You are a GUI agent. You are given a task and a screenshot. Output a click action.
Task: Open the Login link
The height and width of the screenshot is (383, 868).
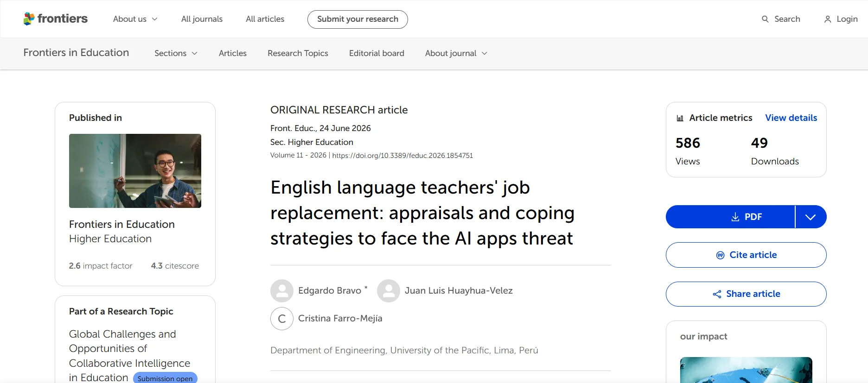841,19
